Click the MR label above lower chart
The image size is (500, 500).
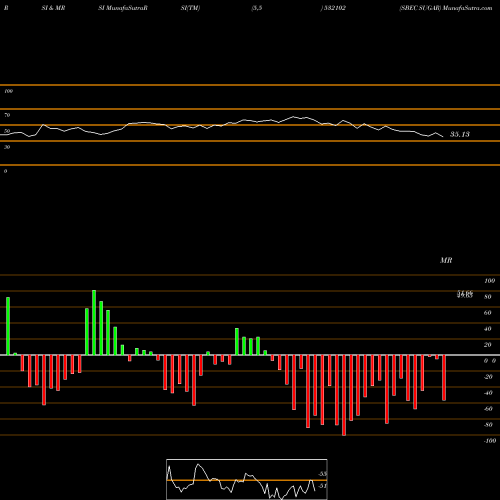pos(446,260)
